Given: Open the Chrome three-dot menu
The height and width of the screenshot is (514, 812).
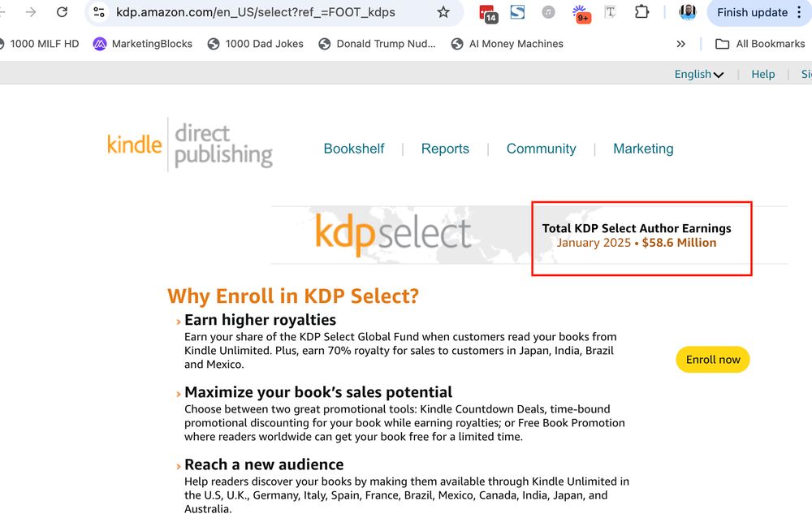Looking at the screenshot, I should (800, 12).
